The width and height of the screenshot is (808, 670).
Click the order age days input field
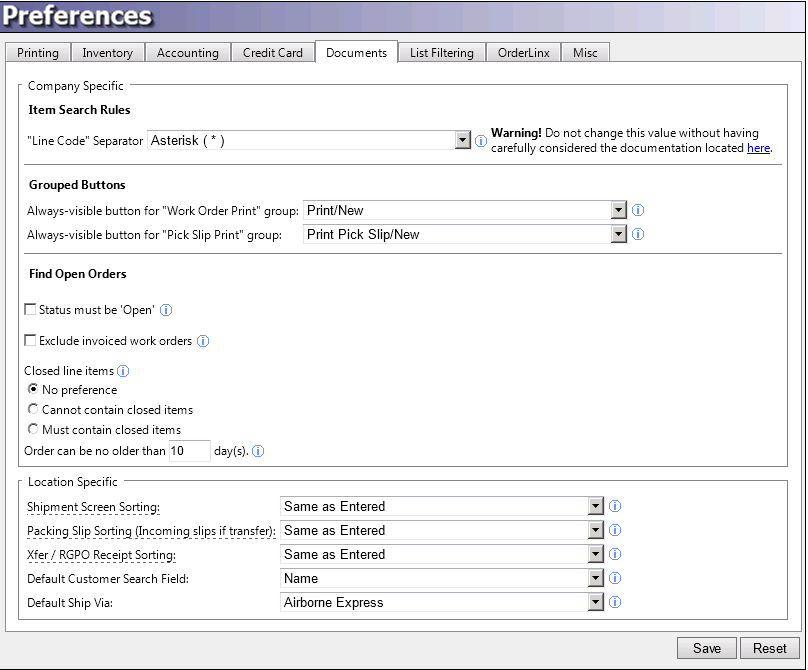click(189, 451)
